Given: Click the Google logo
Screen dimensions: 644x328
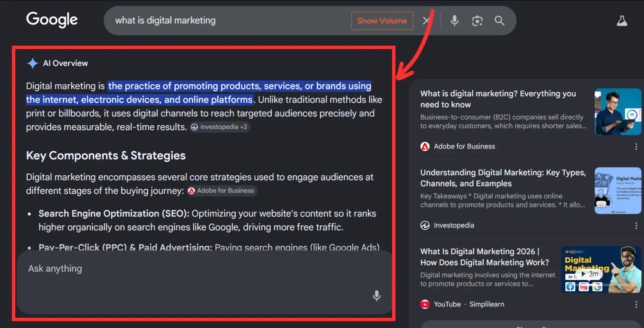Looking at the screenshot, I should tap(52, 20).
